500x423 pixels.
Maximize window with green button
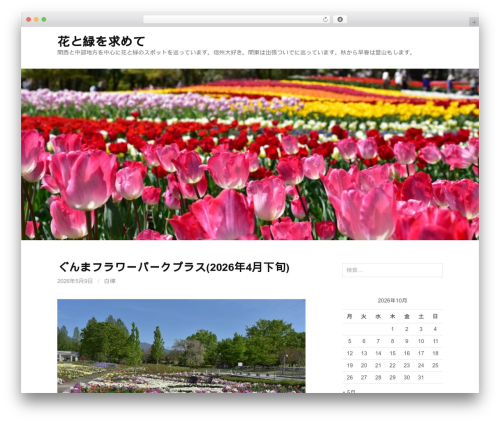pos(44,19)
